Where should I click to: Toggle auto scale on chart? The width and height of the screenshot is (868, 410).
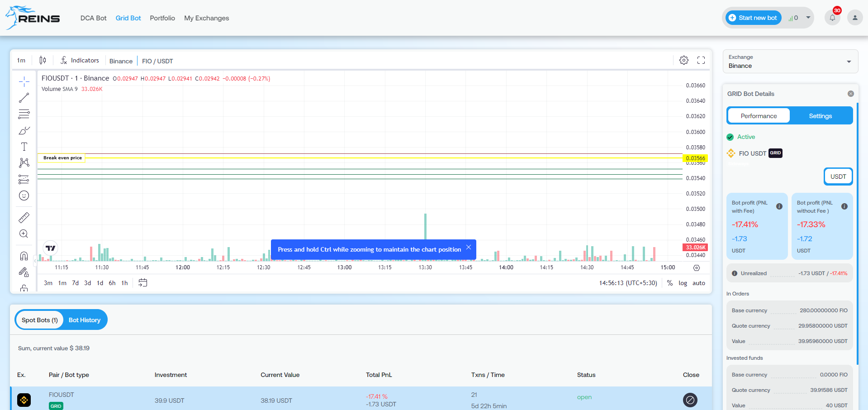click(698, 283)
